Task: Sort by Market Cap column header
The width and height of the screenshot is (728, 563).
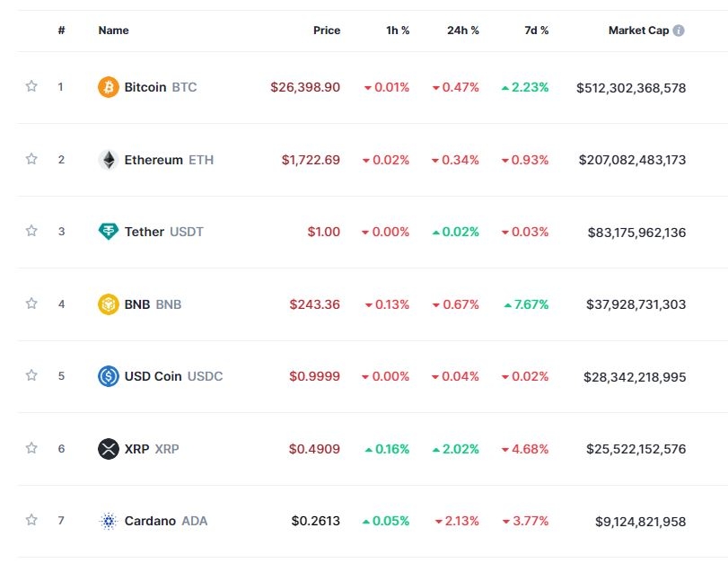Action: 638,31
